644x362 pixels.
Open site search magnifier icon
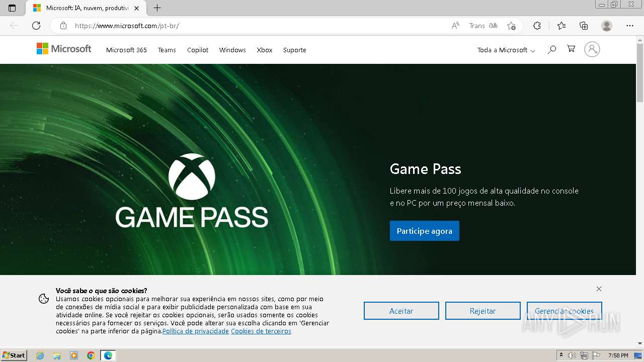(x=552, y=49)
